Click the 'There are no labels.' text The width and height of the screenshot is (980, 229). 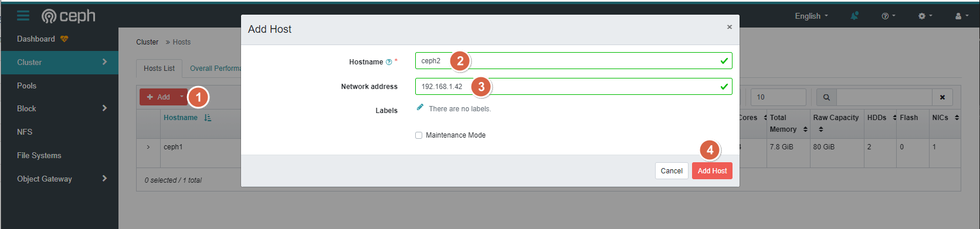click(460, 109)
